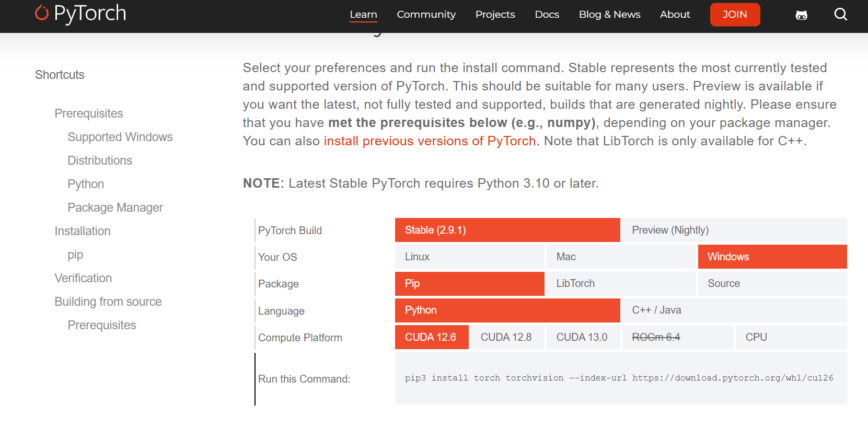Jump to Package Manager shortcut
This screenshot has height=426, width=868.
click(x=115, y=208)
